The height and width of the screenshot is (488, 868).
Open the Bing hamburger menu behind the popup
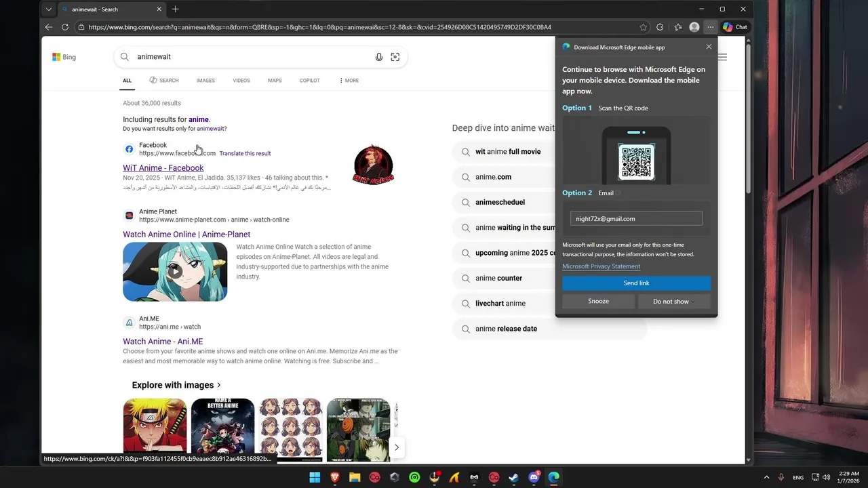pyautogui.click(x=722, y=57)
